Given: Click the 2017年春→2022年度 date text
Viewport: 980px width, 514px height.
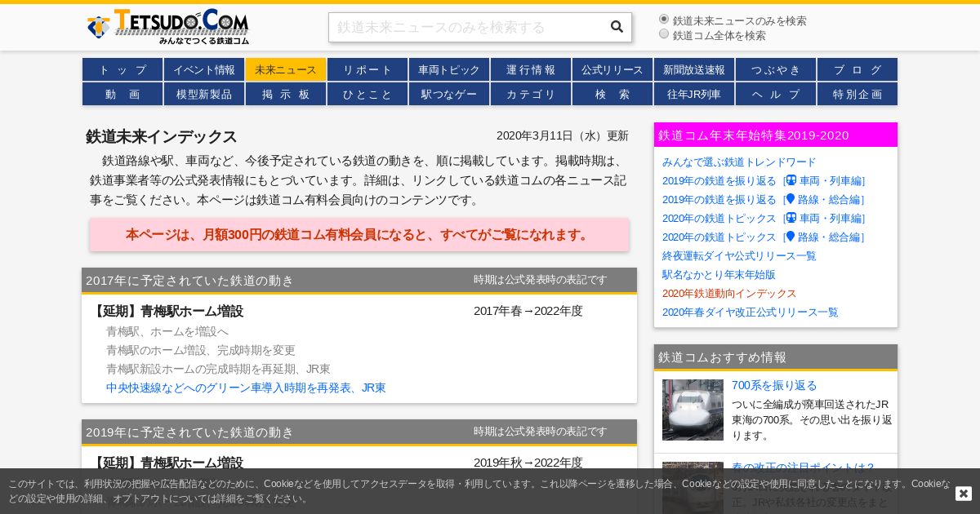Looking at the screenshot, I should (x=528, y=311).
